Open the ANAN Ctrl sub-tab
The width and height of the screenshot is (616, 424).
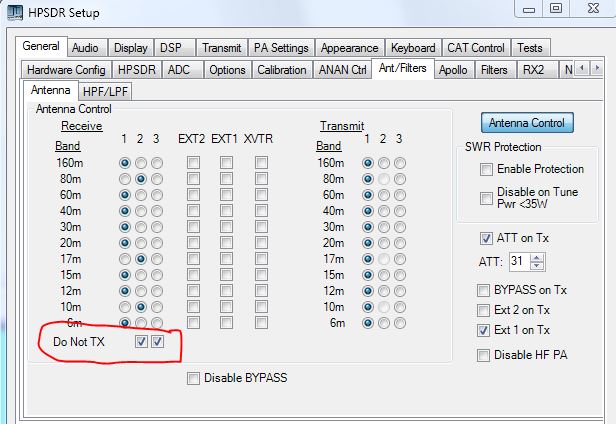343,70
